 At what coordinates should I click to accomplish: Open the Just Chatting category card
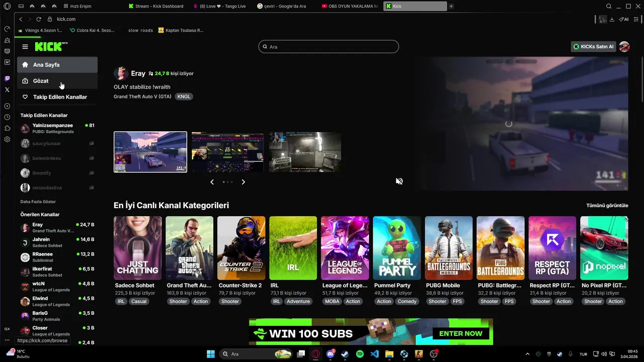pyautogui.click(x=137, y=248)
